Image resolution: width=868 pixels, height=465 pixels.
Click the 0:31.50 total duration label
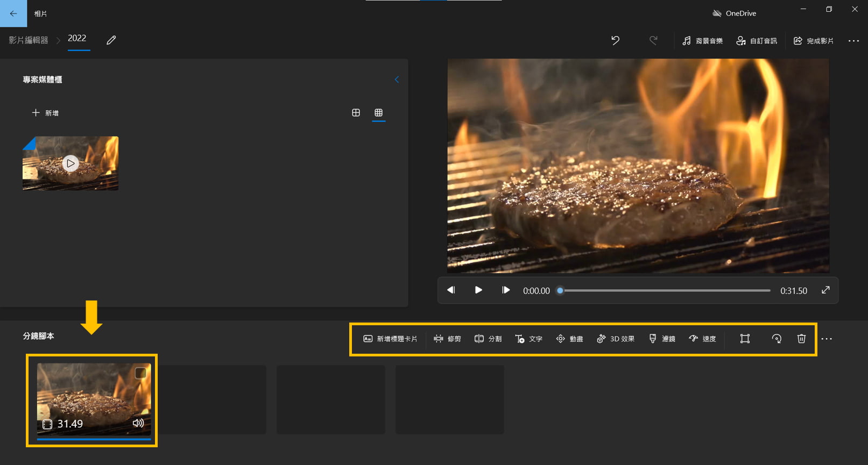point(794,291)
